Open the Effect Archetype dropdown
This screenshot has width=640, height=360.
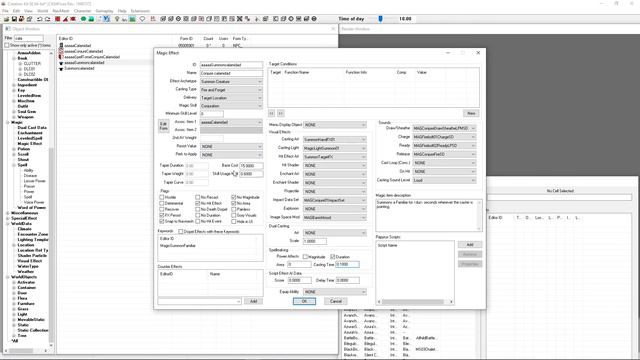[231, 82]
